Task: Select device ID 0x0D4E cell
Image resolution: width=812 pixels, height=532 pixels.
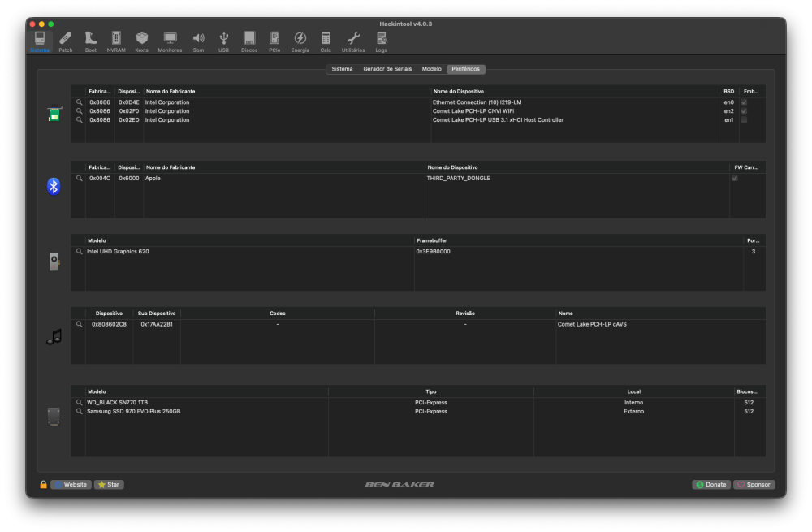Action: [129, 102]
